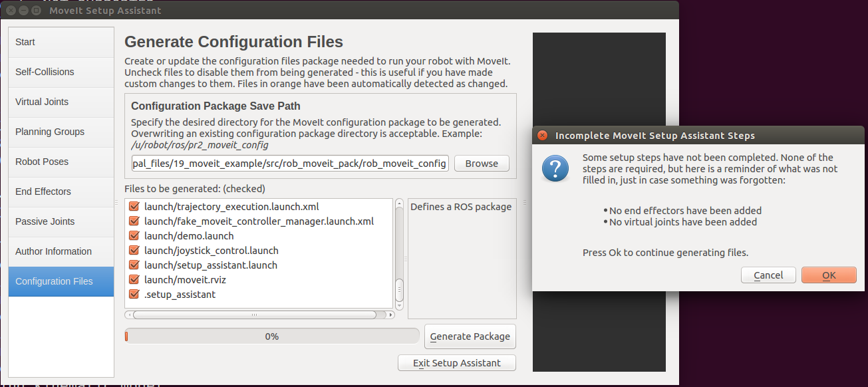Uncheck launch/trajectory_execution.launch.xml file
Screen dimensions: 868x387
134,207
